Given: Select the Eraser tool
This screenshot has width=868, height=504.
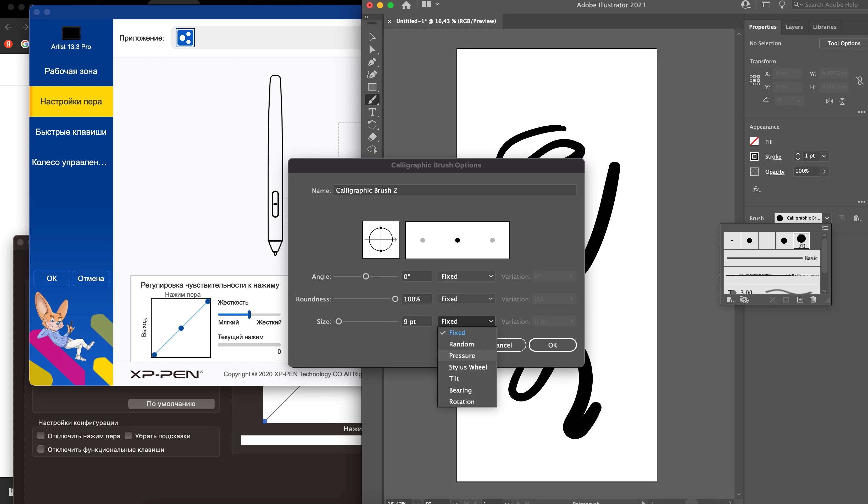Looking at the screenshot, I should (372, 137).
